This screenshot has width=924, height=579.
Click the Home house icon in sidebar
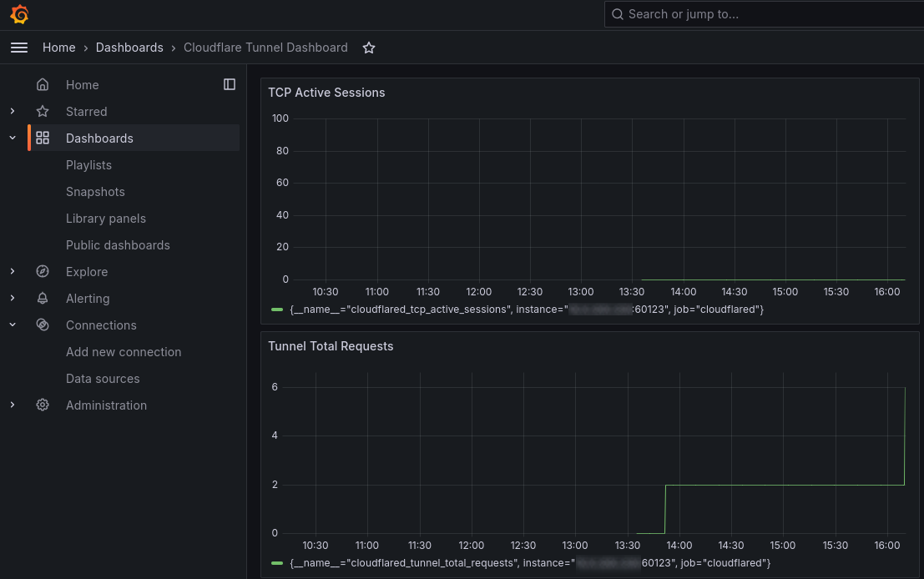(43, 85)
